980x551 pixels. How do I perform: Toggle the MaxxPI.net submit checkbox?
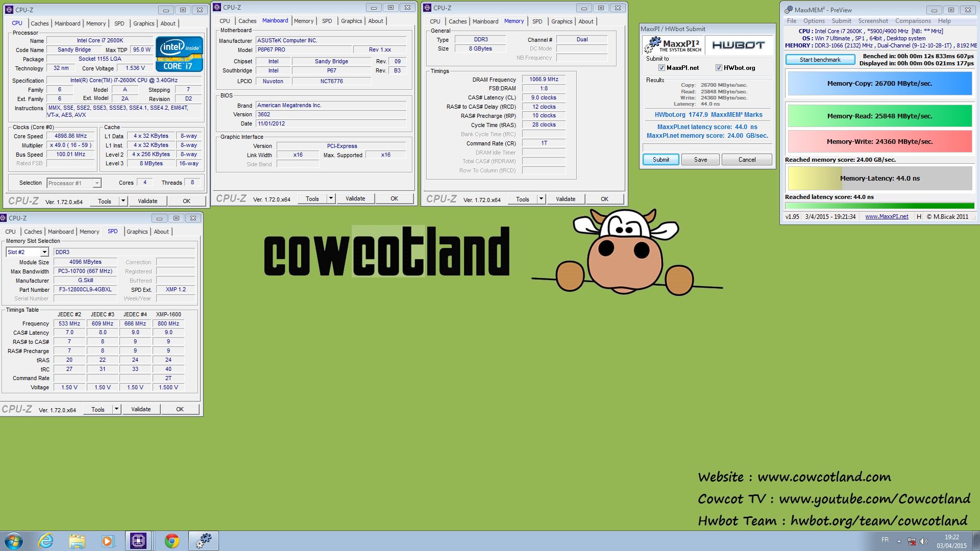pos(661,68)
